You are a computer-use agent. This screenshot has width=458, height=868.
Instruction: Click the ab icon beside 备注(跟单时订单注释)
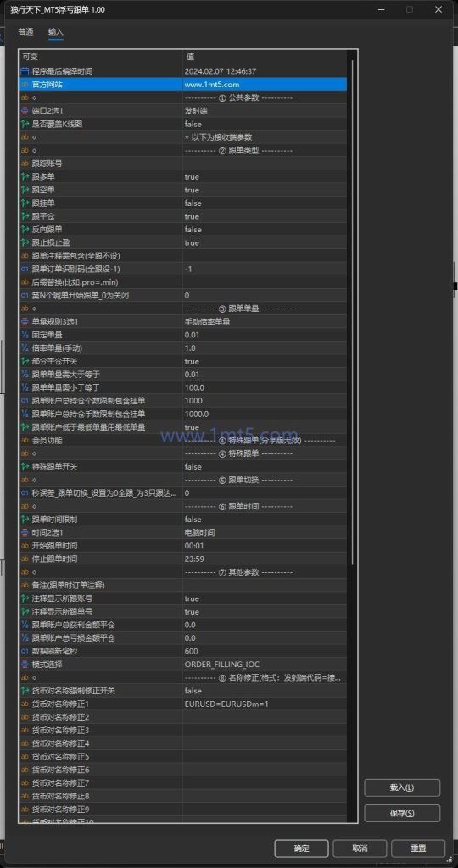(25, 585)
